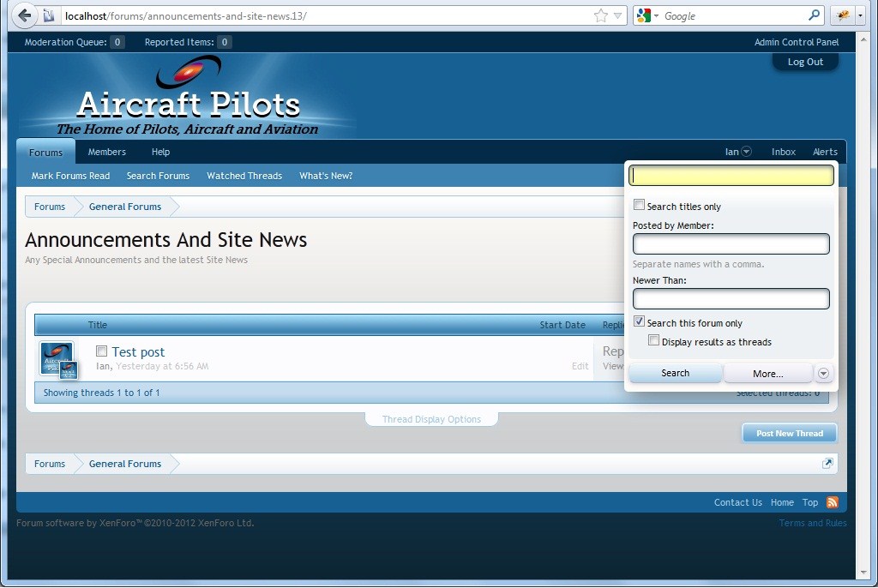This screenshot has height=588, width=878.
Task: Click Post New Thread button
Action: pos(790,434)
